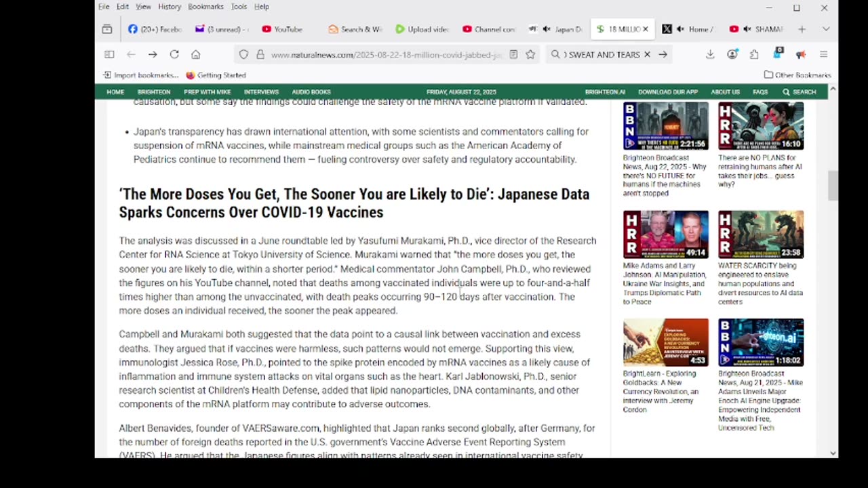Open BRIGHTEON.AI navigation link

tap(605, 91)
